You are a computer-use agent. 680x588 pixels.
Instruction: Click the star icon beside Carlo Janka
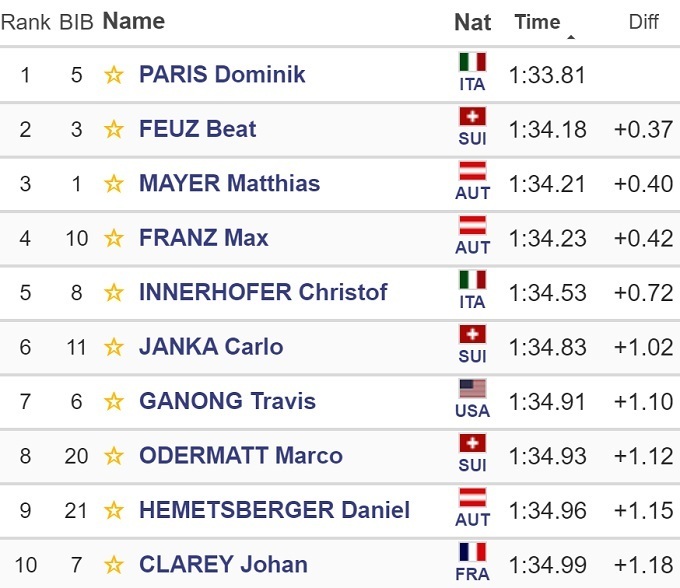(x=114, y=347)
